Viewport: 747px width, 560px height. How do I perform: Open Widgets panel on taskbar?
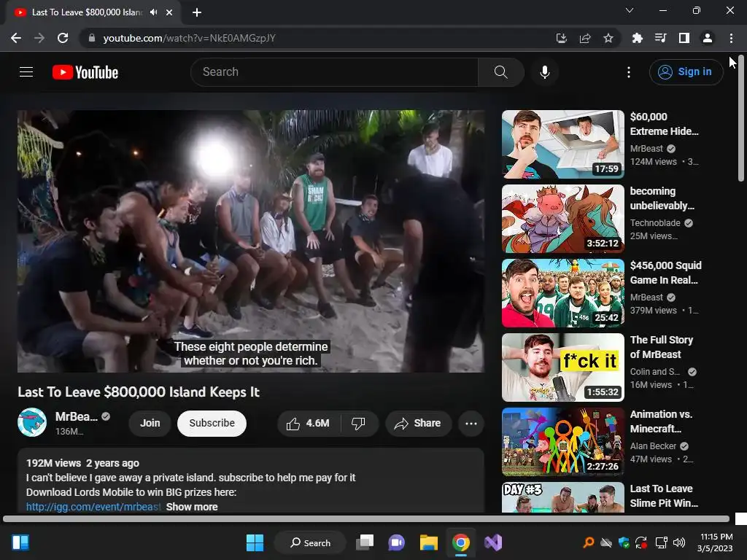[20, 542]
